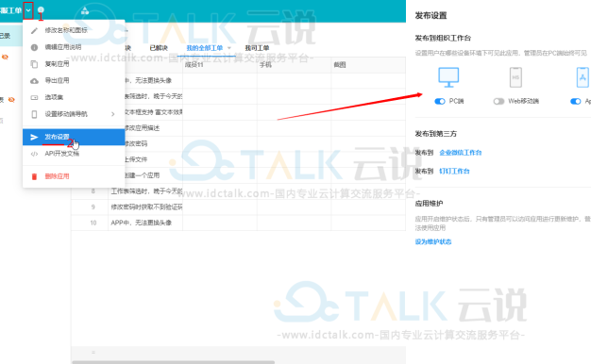Open the 企业微信工作台 link

pyautogui.click(x=461, y=153)
